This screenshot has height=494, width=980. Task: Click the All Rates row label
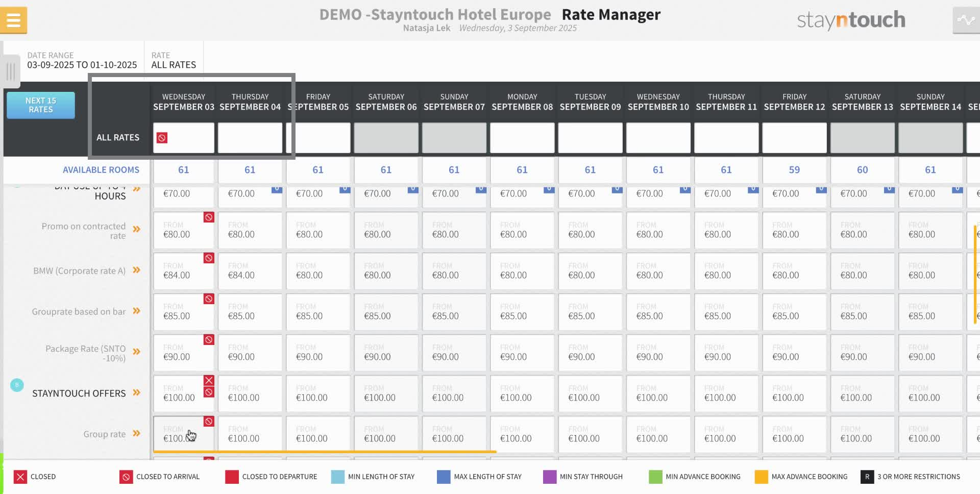coord(118,138)
